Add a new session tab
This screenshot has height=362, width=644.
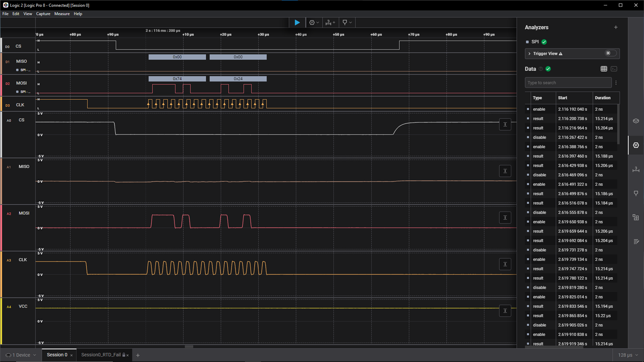(x=138, y=355)
